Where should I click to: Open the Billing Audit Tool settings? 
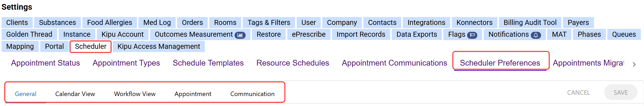click(530, 23)
